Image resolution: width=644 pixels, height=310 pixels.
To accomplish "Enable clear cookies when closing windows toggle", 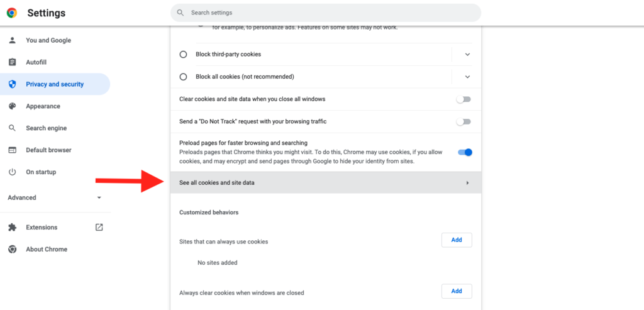I will tap(464, 99).
